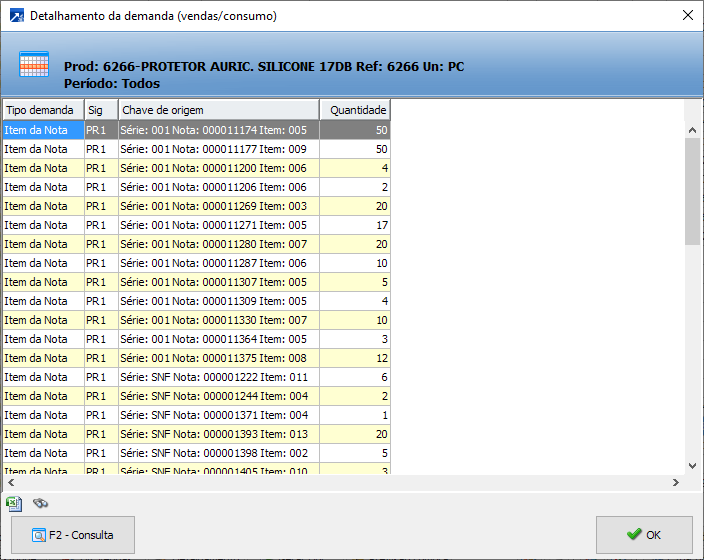Image resolution: width=704 pixels, height=560 pixels.
Task: Select row with SNF Nota 000001398 Item 002
Action: [197, 453]
